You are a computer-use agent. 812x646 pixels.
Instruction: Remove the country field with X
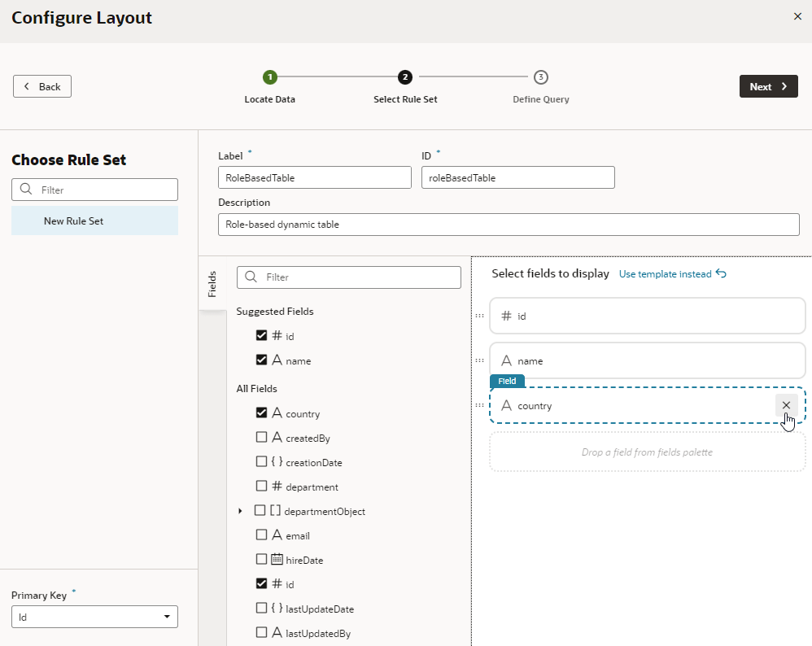click(x=786, y=405)
